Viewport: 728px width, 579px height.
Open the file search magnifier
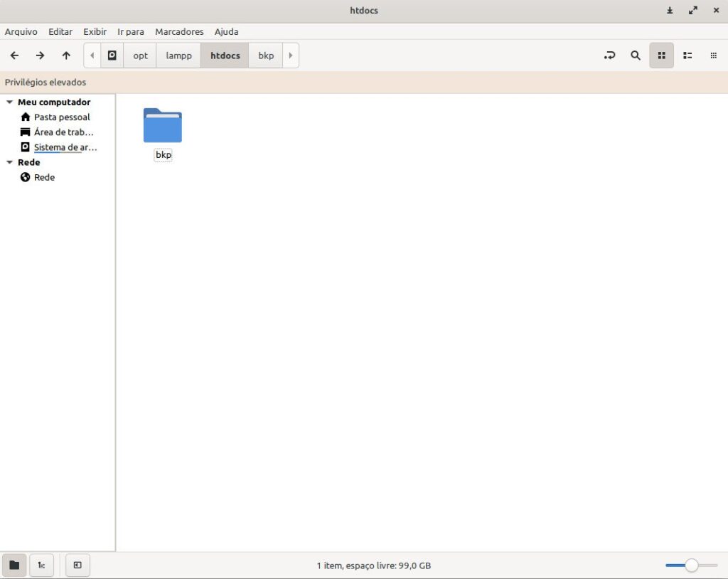636,55
